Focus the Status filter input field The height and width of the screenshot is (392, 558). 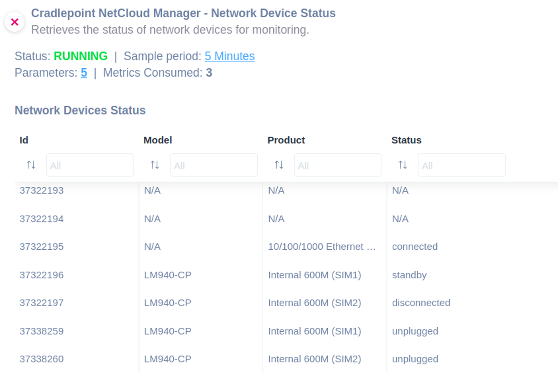click(x=461, y=165)
